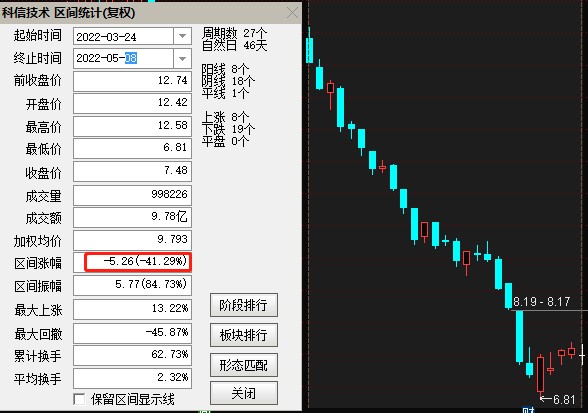Screen dimensions: 588x413
Task: Select the 成交额 value 9.78亿
Action: pyautogui.click(x=132, y=217)
